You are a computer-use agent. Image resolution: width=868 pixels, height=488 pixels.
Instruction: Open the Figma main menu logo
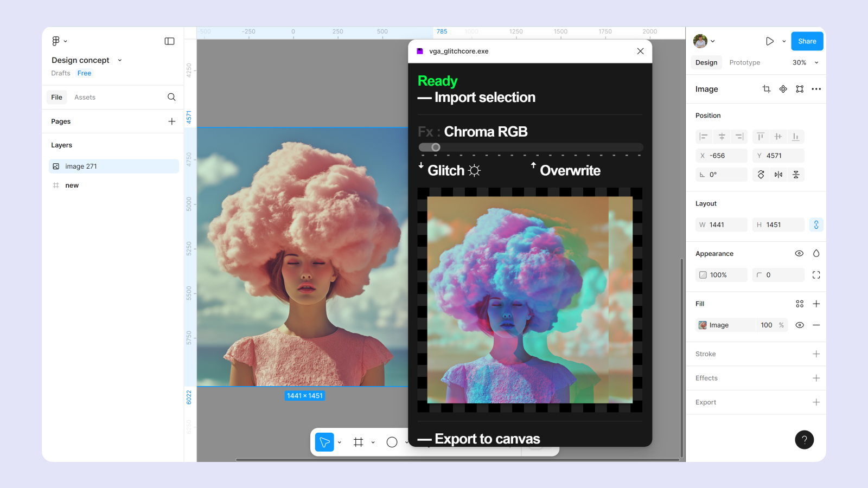[x=56, y=41]
